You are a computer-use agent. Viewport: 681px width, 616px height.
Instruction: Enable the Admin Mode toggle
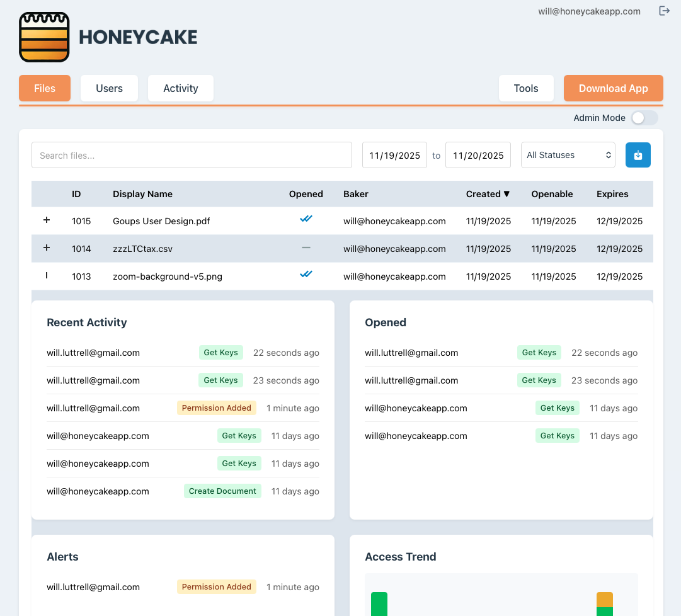(644, 118)
